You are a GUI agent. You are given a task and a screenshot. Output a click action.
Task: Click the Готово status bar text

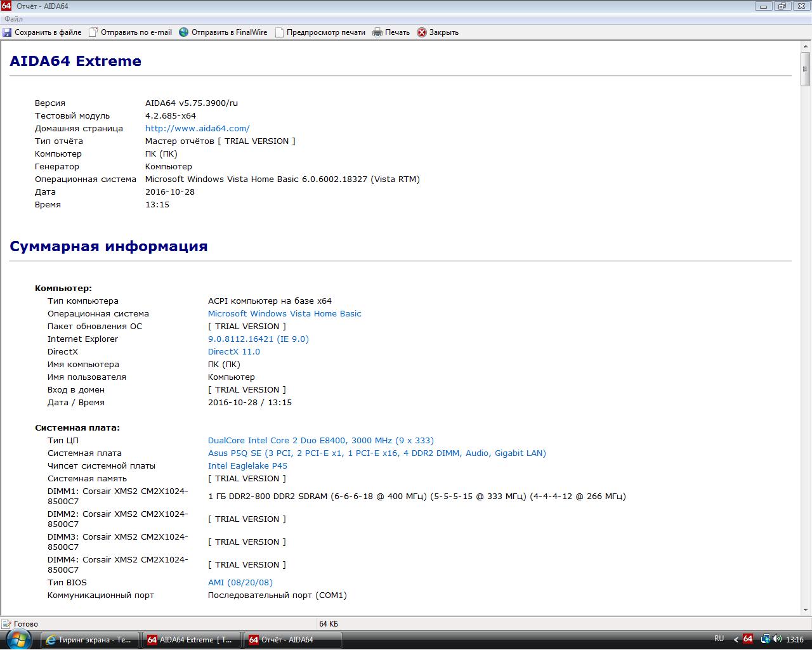[x=26, y=623]
